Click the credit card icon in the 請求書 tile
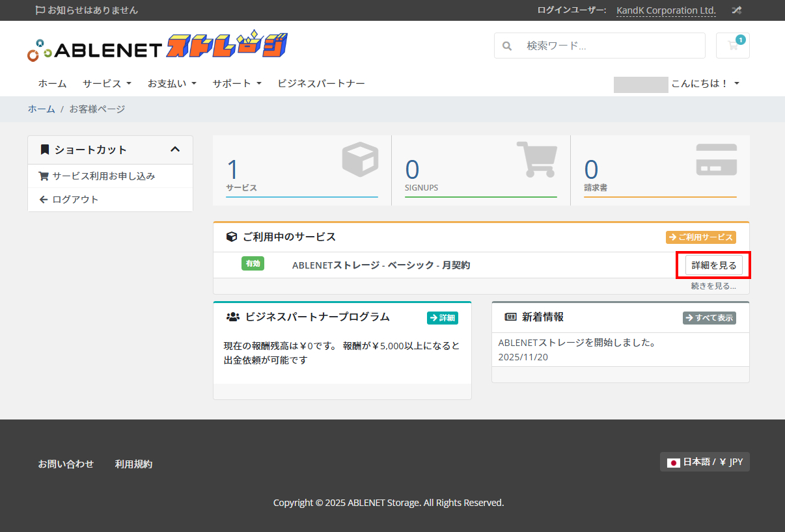 tap(716, 160)
